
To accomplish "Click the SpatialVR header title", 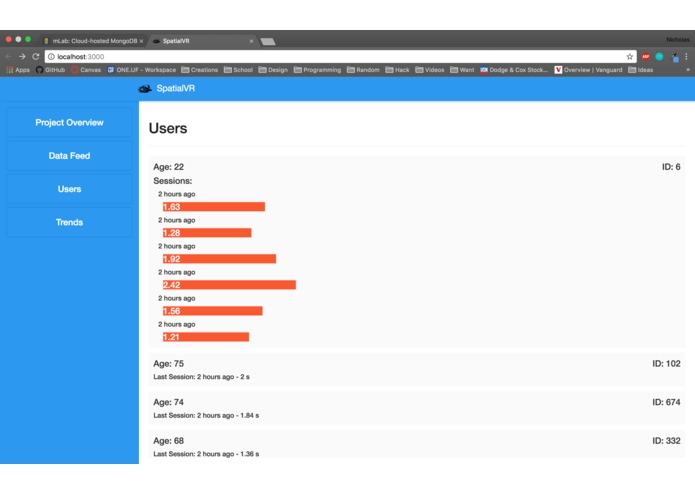I will [176, 89].
